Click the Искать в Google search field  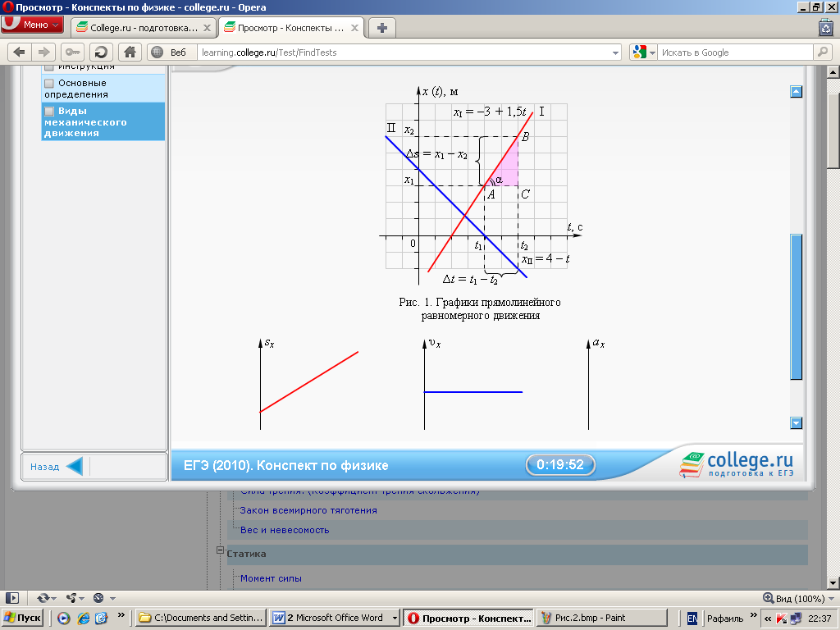coord(734,52)
